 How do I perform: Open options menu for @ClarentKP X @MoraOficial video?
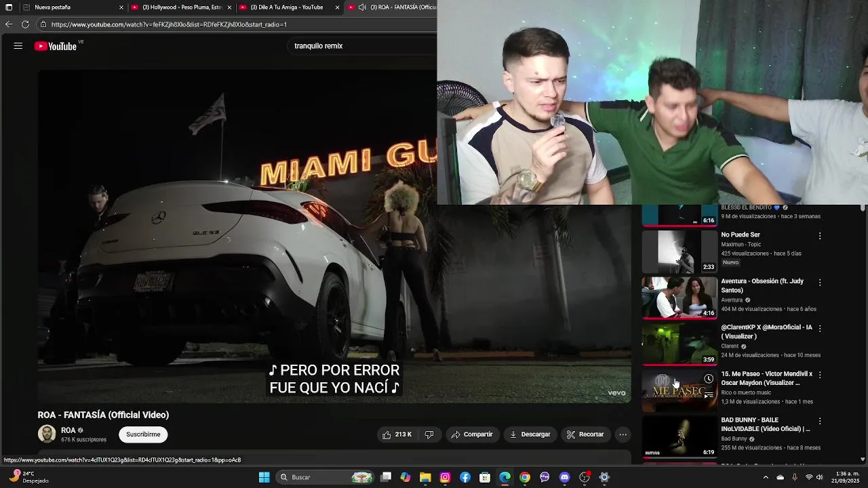(x=820, y=328)
